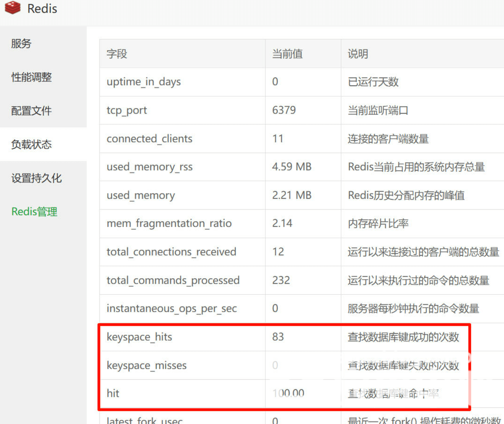Click the total_commands_processed value 232
504x424 pixels.
click(281, 280)
